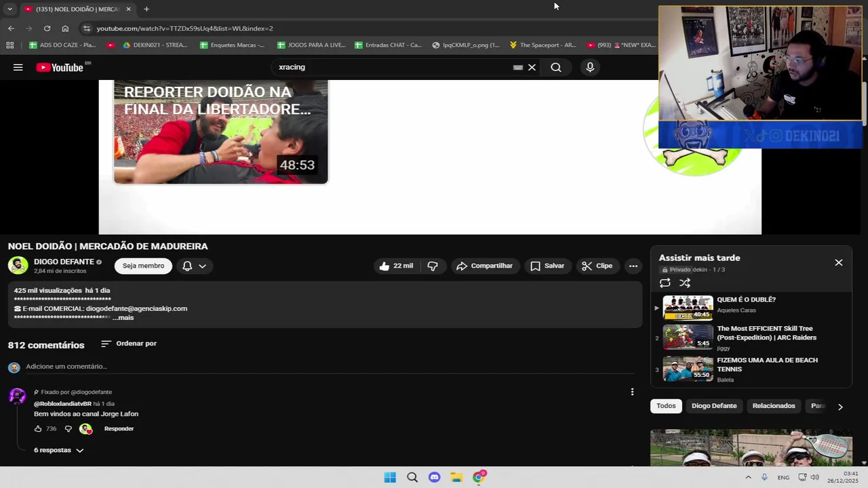Image resolution: width=868 pixels, height=488 pixels.
Task: Close the Assistir mais tarde playlist panel
Action: click(839, 262)
